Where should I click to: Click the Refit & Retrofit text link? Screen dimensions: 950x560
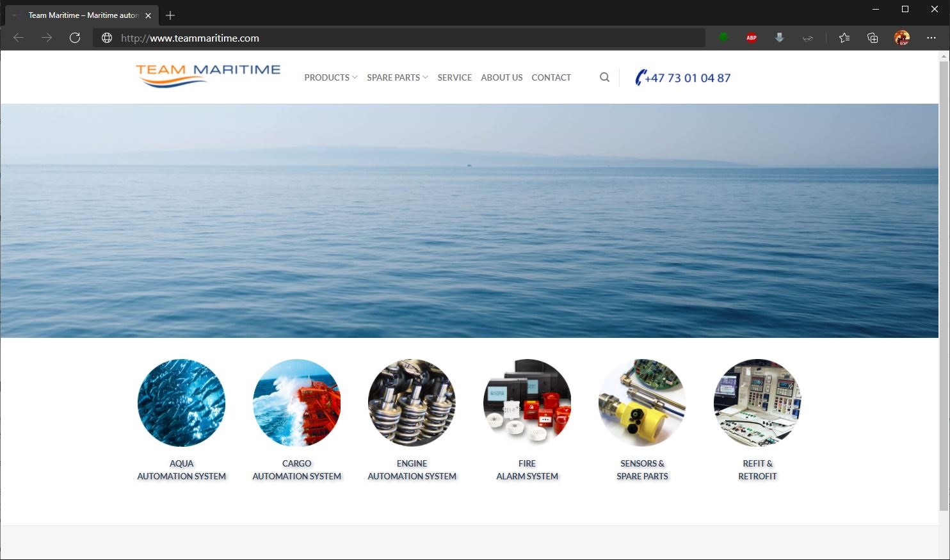point(758,470)
